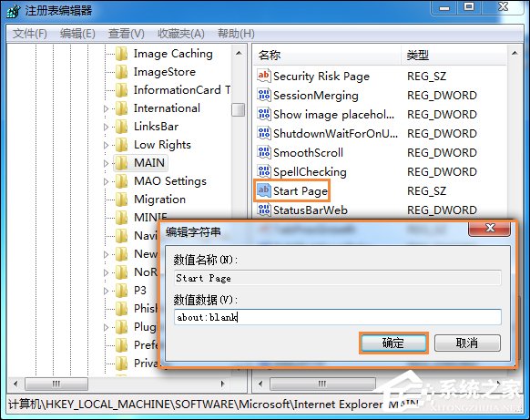Click the ImageStore folder icon
The height and width of the screenshot is (420, 530).
click(x=121, y=72)
